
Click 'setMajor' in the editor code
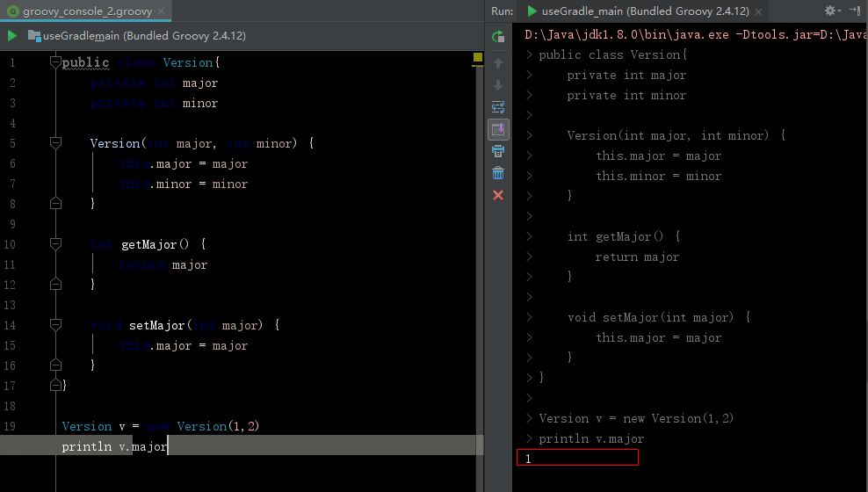pos(156,325)
